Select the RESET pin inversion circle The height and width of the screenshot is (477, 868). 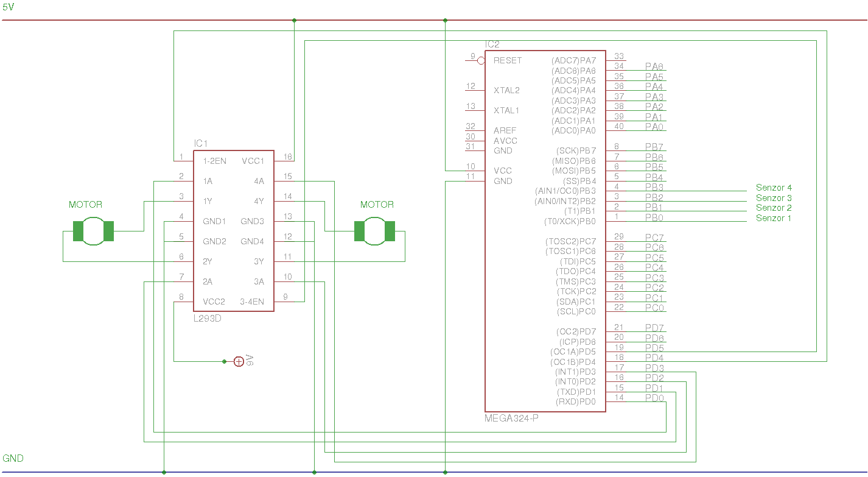pyautogui.click(x=481, y=60)
